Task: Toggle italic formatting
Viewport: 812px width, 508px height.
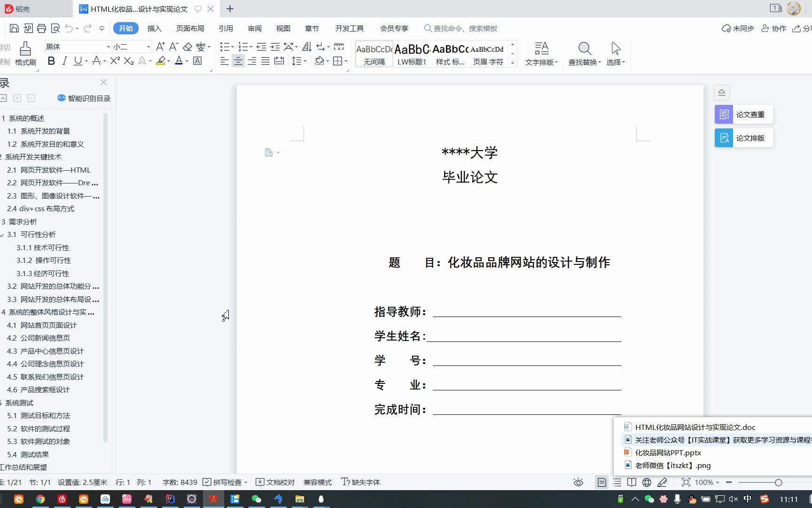Action: coord(64,61)
